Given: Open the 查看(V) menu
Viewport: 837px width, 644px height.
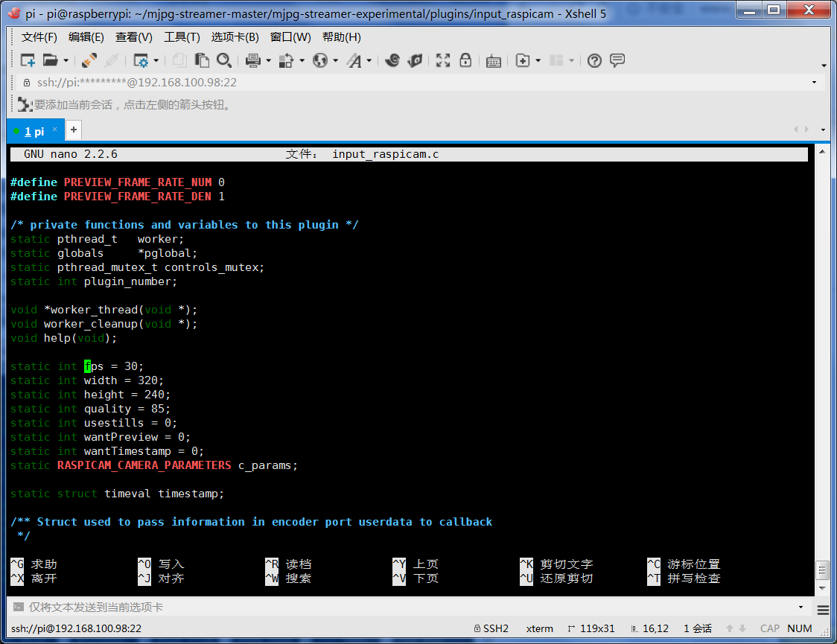Looking at the screenshot, I should (133, 36).
